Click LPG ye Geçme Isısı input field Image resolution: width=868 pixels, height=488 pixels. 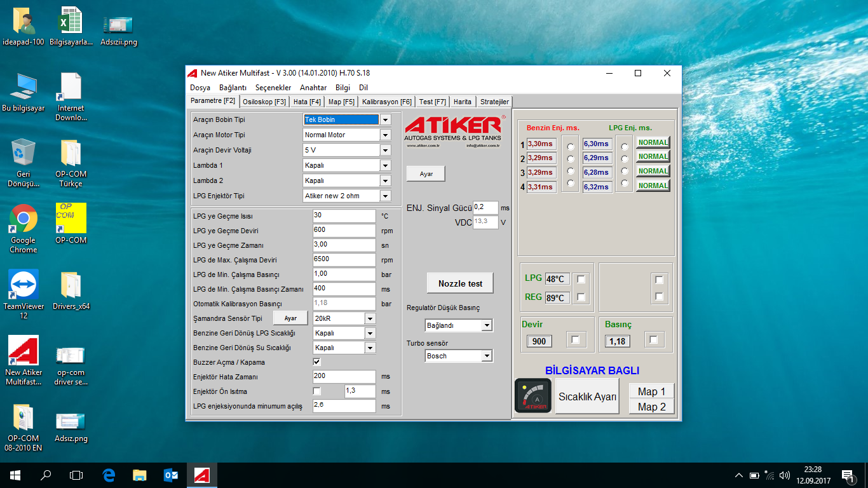(344, 216)
